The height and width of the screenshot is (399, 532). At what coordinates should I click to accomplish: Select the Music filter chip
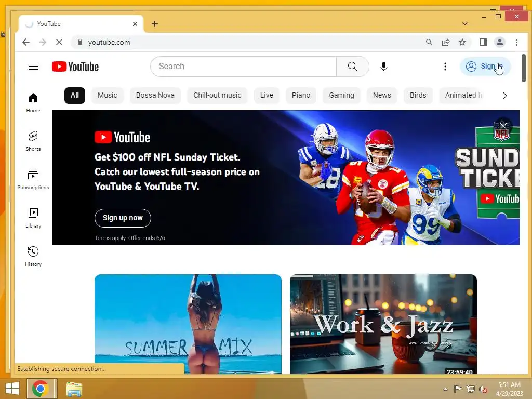point(108,96)
